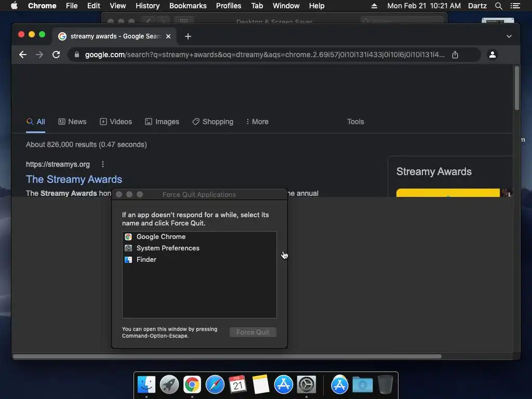Open the Tools search options
The height and width of the screenshot is (399, 532).
click(355, 122)
